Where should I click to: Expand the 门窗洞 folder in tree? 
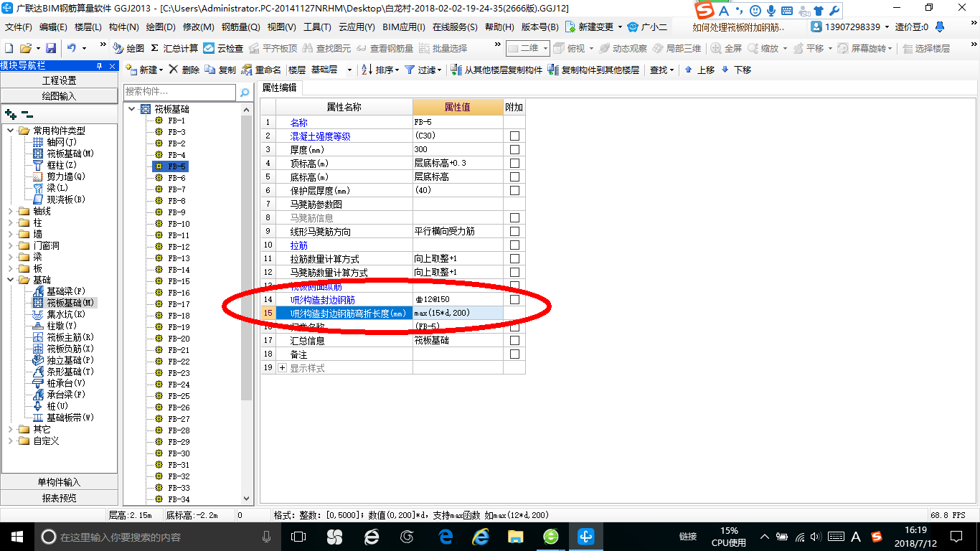[x=10, y=245]
